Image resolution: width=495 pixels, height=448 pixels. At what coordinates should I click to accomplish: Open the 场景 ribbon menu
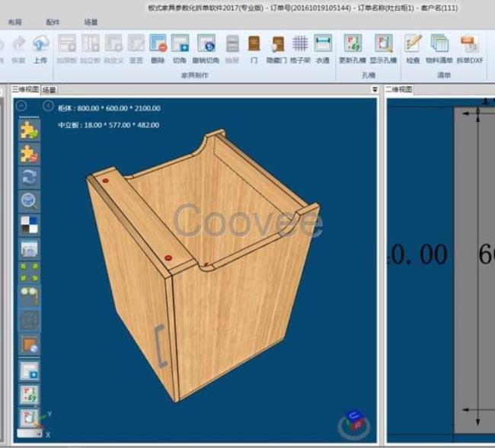(x=91, y=22)
